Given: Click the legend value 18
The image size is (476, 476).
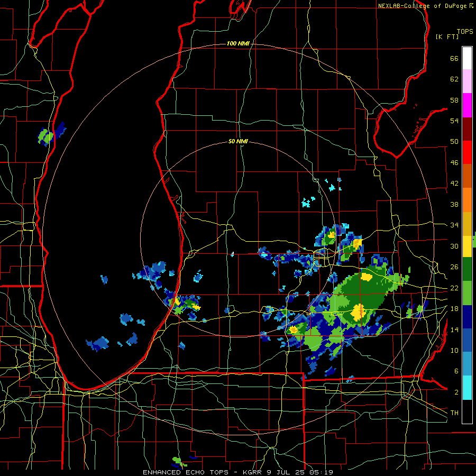Looking at the screenshot, I should pos(454,309).
